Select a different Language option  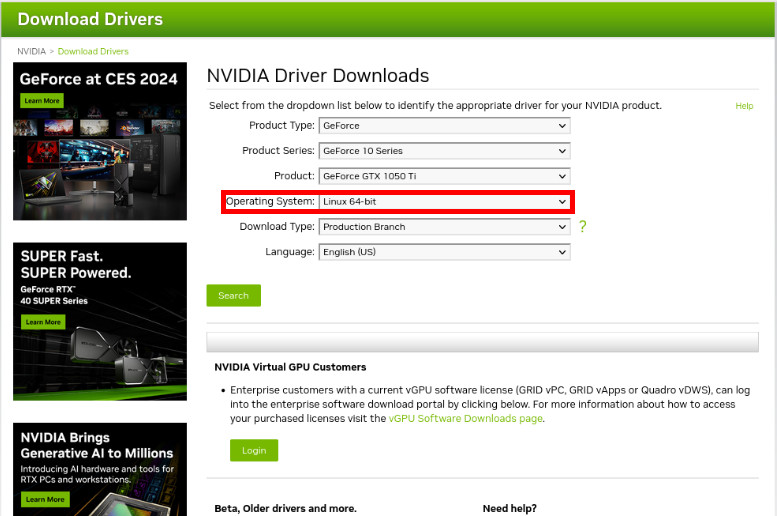click(x=444, y=252)
